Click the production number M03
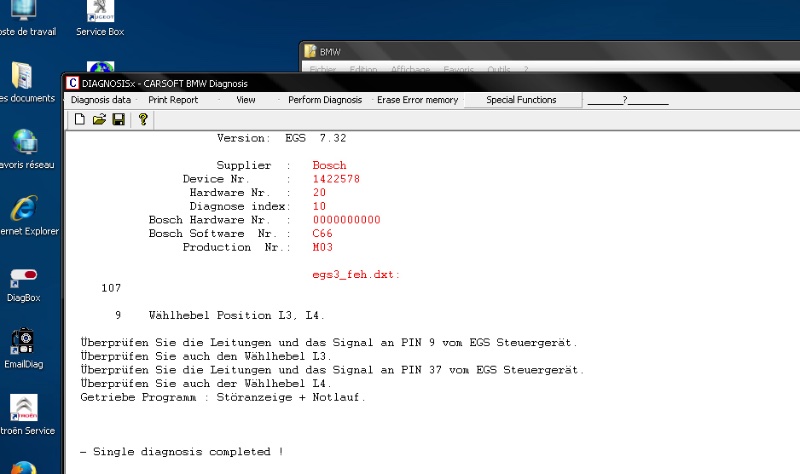 tap(322, 247)
